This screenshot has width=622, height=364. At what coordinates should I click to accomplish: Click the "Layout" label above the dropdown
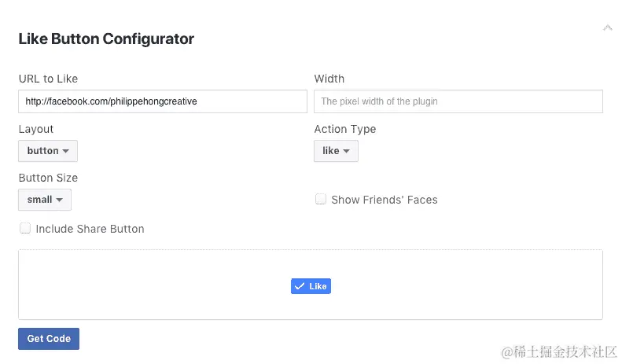tap(36, 129)
